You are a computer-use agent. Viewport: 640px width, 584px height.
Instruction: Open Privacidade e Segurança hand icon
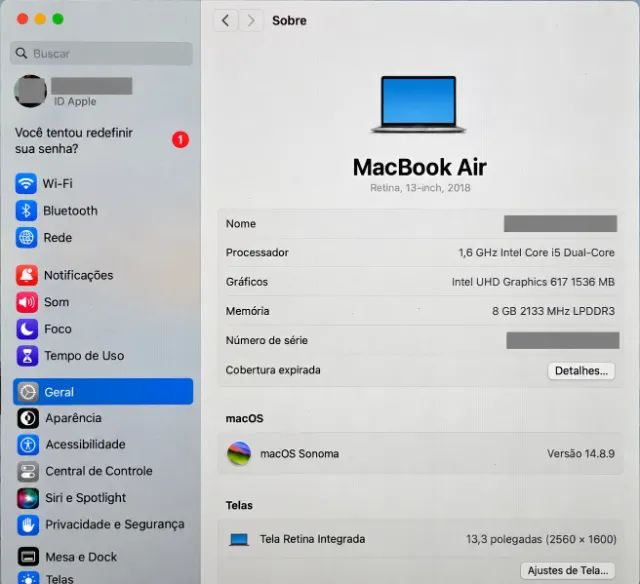(28, 525)
